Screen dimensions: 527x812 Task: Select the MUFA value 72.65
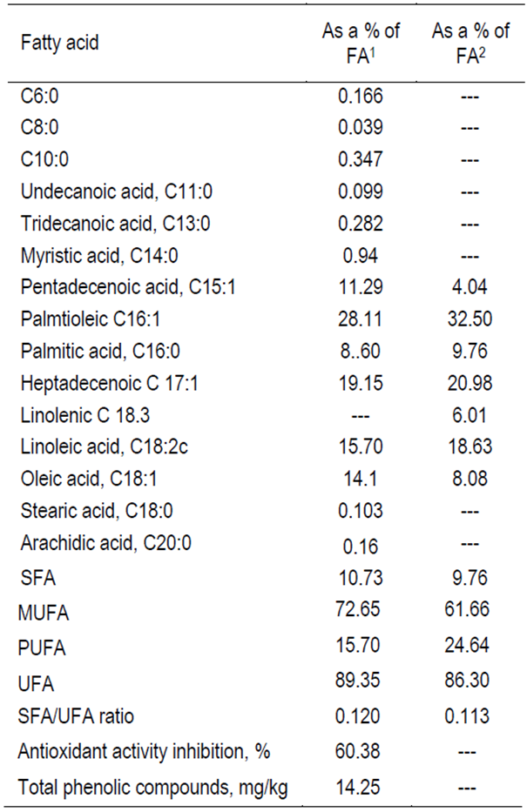[361, 612]
